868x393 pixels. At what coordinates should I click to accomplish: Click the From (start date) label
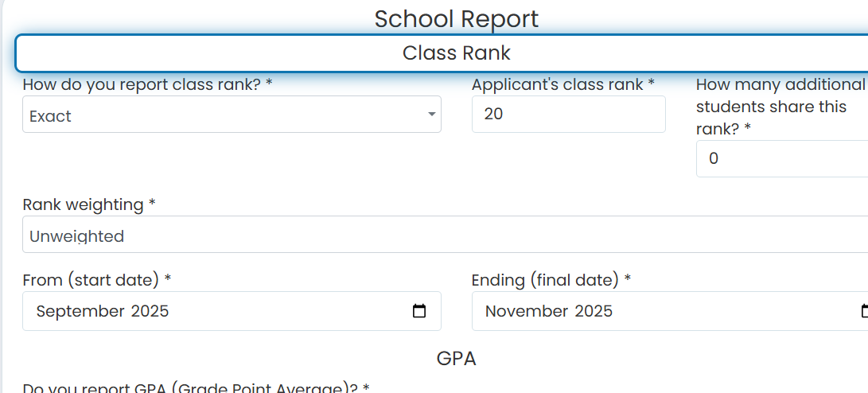[x=97, y=280]
